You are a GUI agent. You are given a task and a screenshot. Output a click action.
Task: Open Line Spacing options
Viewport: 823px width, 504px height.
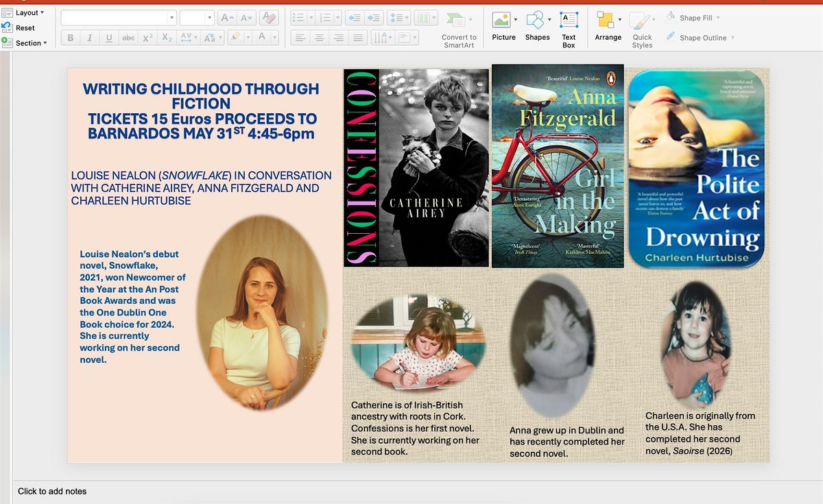[398, 18]
